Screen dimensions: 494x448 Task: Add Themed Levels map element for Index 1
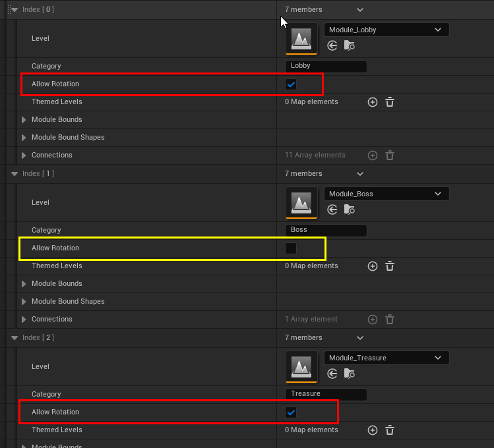373,266
